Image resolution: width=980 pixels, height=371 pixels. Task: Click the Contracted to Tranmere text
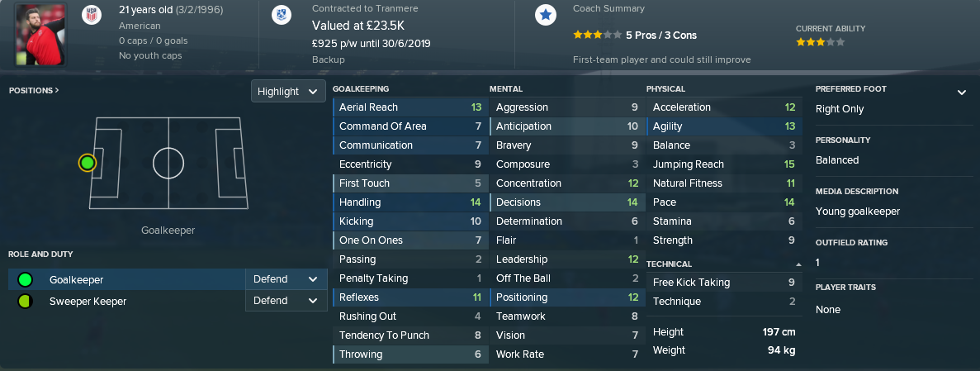pyautogui.click(x=365, y=9)
